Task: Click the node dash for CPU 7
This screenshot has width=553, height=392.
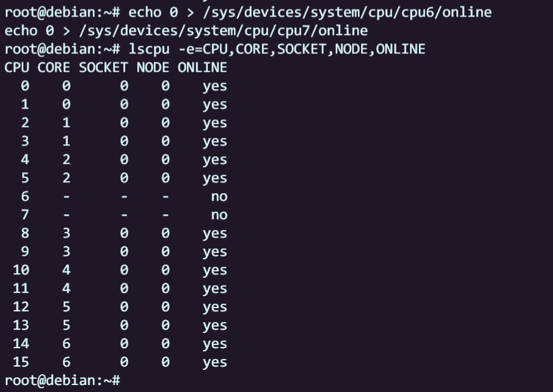Action: pos(165,215)
